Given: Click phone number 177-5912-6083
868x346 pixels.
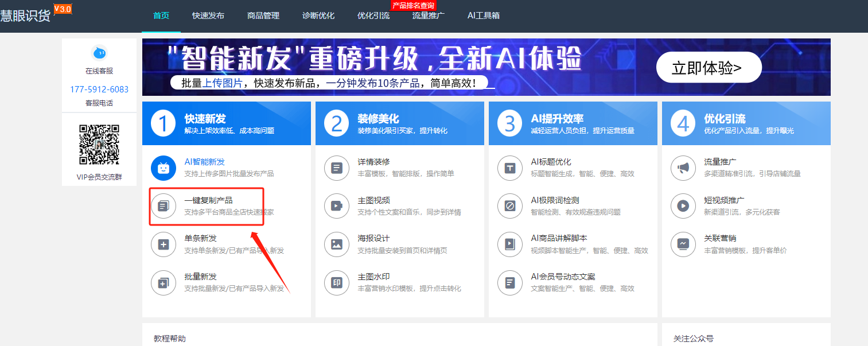Looking at the screenshot, I should pyautogui.click(x=99, y=90).
